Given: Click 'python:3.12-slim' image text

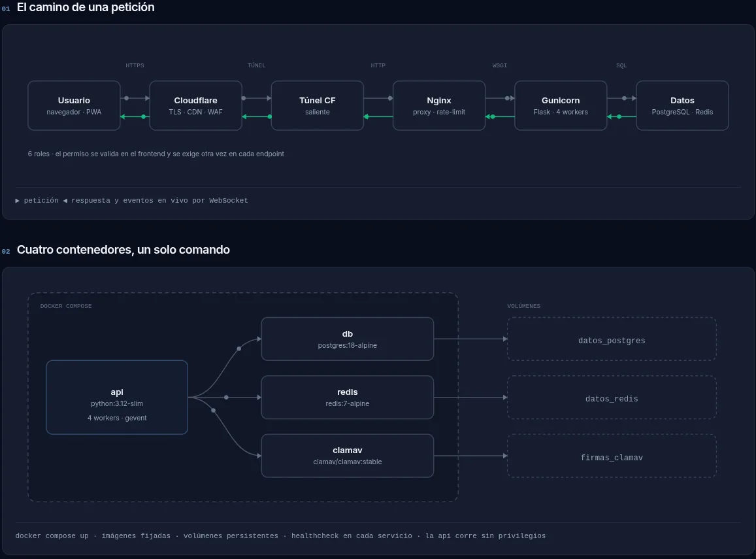Looking at the screenshot, I should coord(117,403).
